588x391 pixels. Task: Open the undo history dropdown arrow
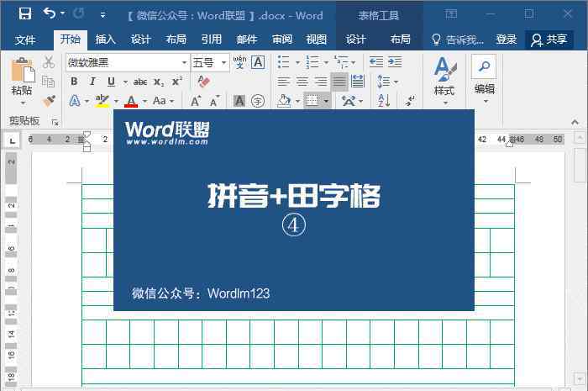click(x=63, y=13)
